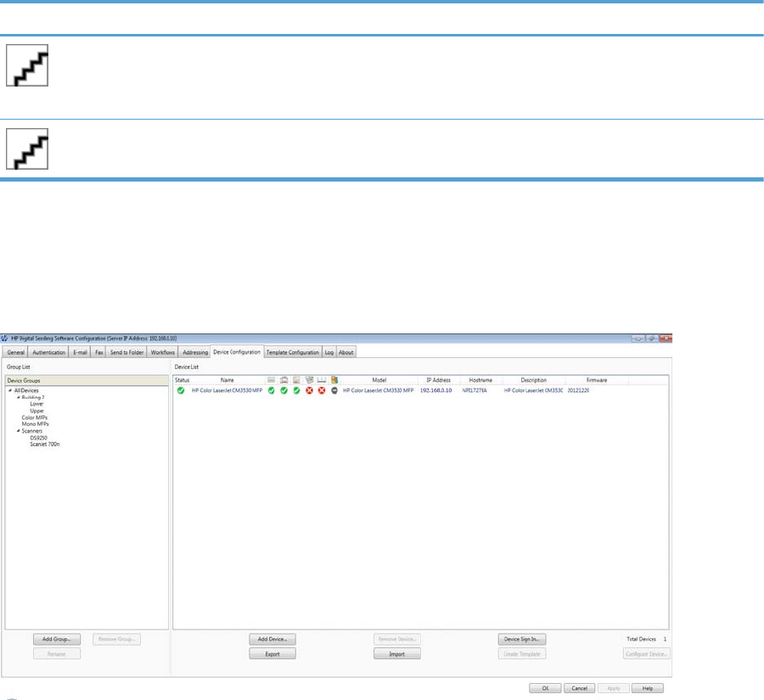Select the ScanJet 700n group
Screen dimensions: 764x700
coord(45,445)
